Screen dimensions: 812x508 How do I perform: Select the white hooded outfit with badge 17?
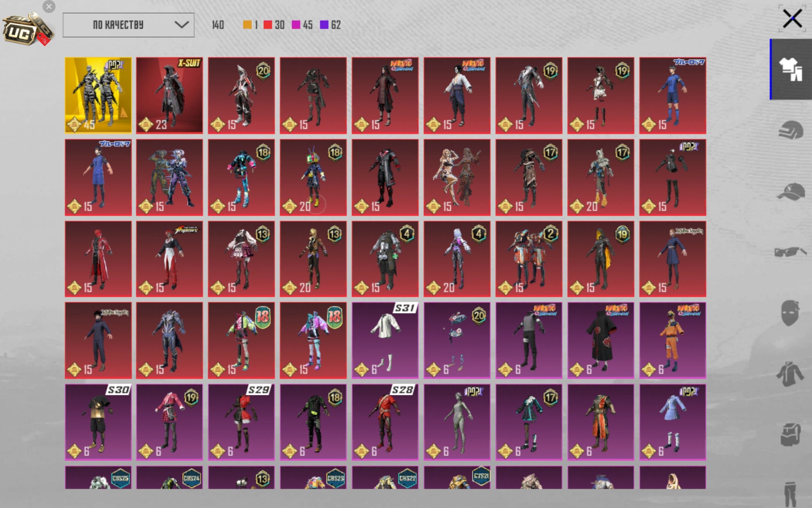click(601, 177)
